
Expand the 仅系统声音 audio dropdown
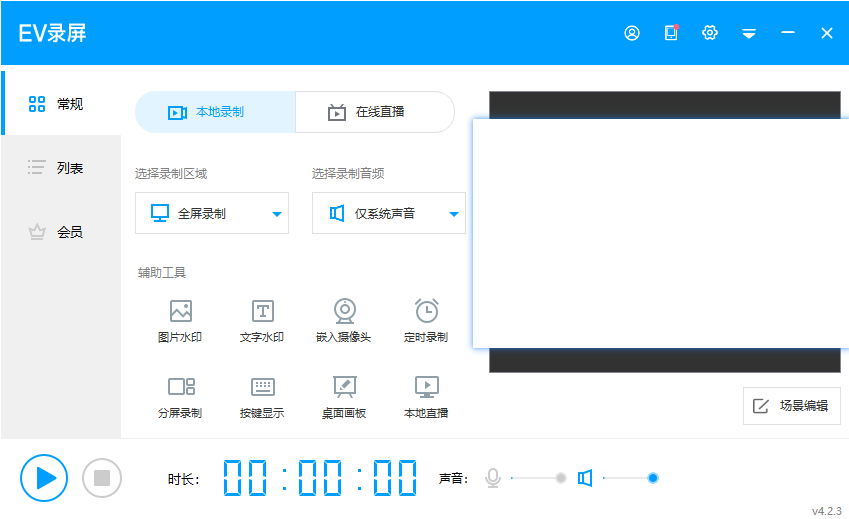point(389,213)
